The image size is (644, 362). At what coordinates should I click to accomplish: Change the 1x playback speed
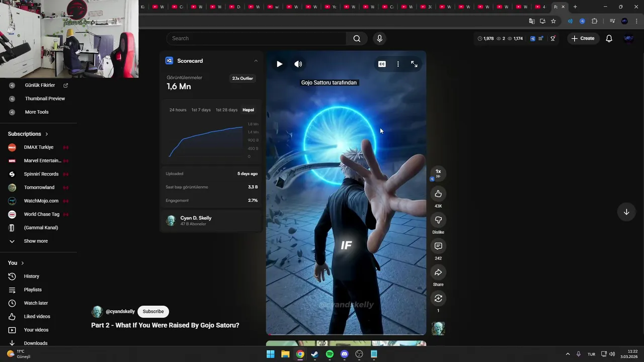click(438, 173)
